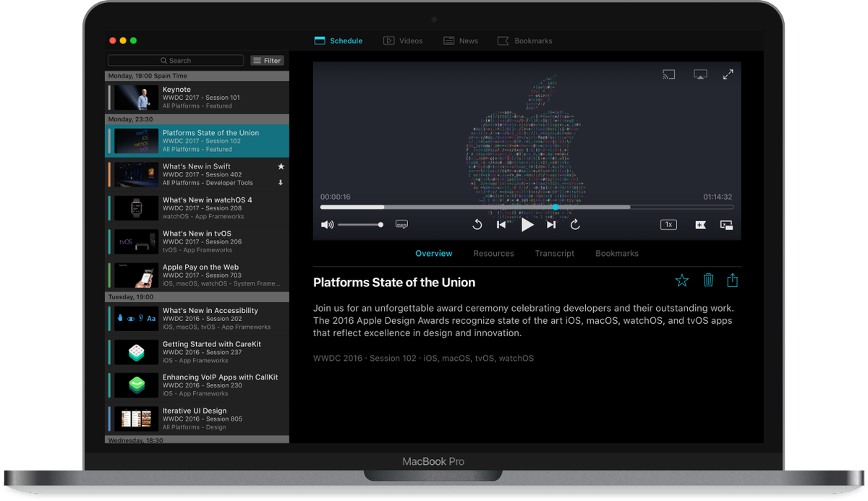Seek on the video progress bar

(x=527, y=207)
